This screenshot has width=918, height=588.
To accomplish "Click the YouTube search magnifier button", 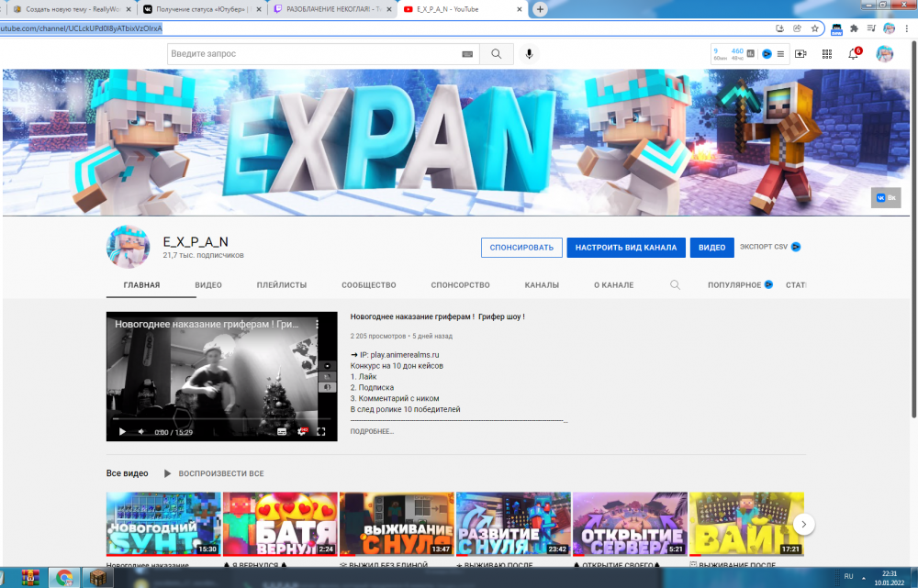I will point(497,54).
